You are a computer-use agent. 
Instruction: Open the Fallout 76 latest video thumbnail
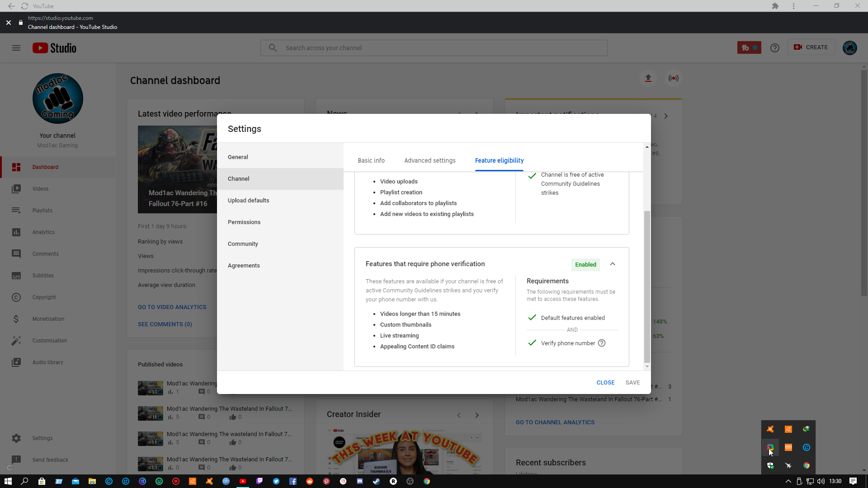tap(177, 169)
